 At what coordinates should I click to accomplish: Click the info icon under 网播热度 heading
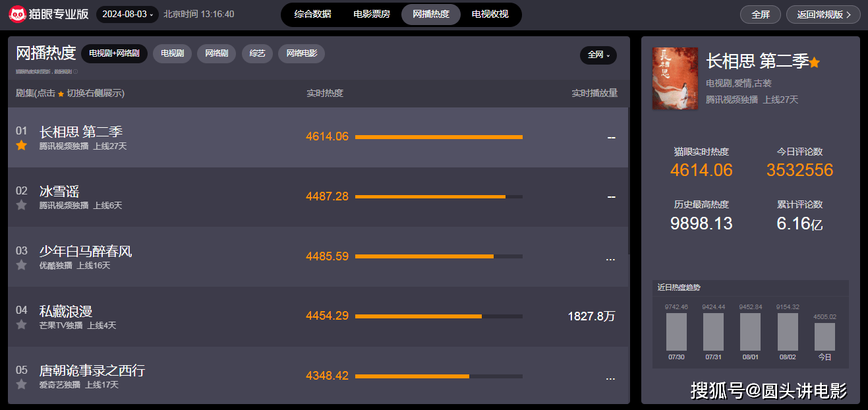(x=76, y=71)
